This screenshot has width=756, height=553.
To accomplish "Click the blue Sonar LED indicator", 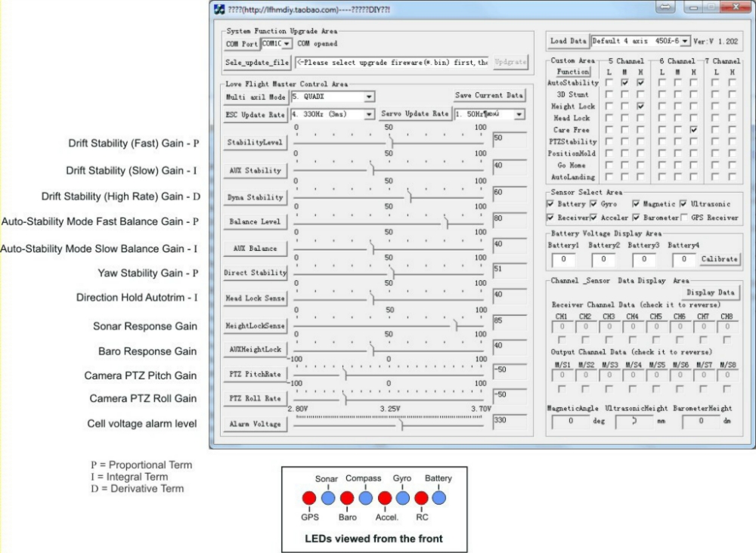I will pos(327,499).
